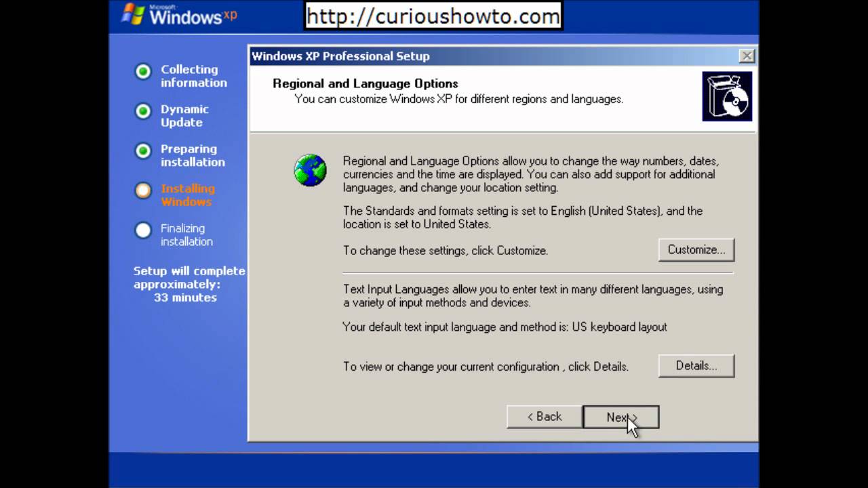Click the '33 minutes' remaining time text
Viewport: 868px width, 488px height.
pos(185,298)
